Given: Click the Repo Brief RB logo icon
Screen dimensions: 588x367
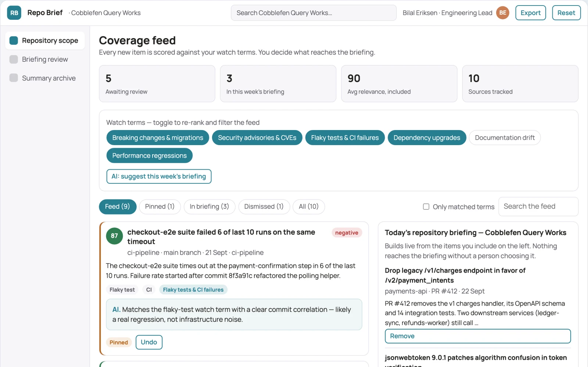Looking at the screenshot, I should pyautogui.click(x=14, y=13).
